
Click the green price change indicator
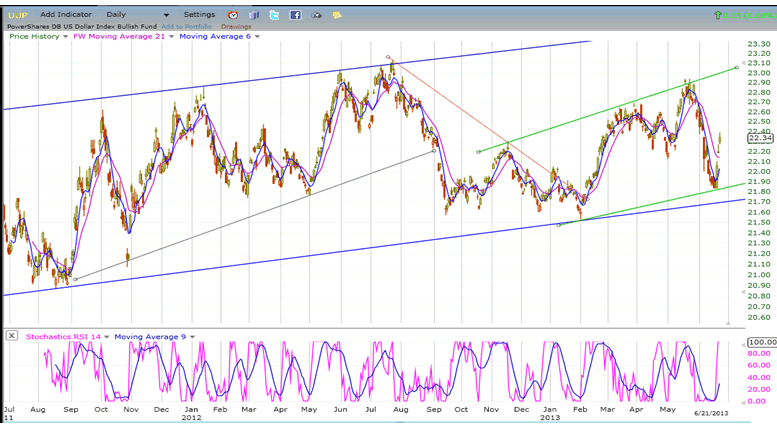[x=745, y=15]
